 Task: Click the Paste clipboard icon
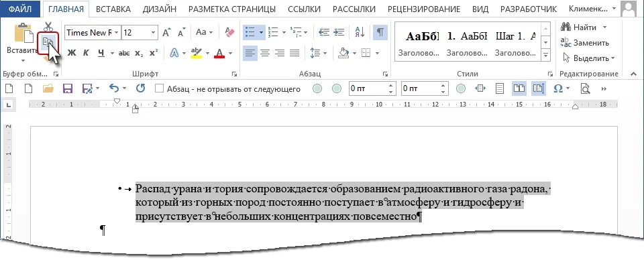point(23,34)
